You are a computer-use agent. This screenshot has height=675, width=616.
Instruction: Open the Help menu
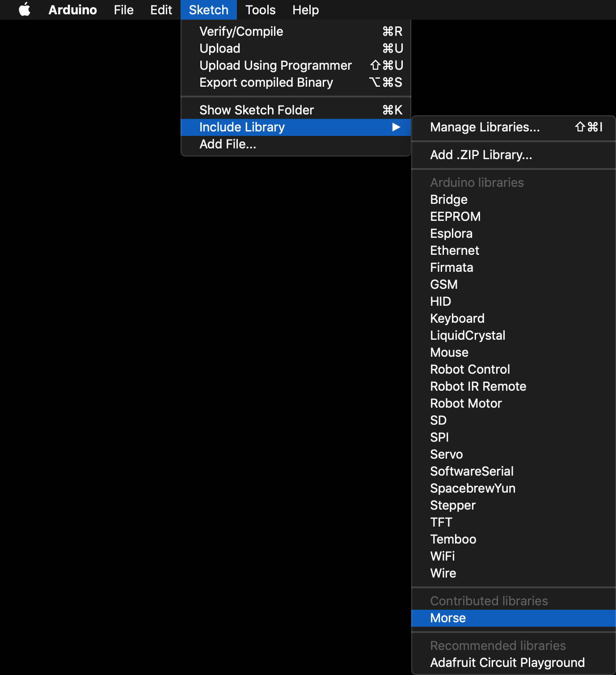(305, 10)
